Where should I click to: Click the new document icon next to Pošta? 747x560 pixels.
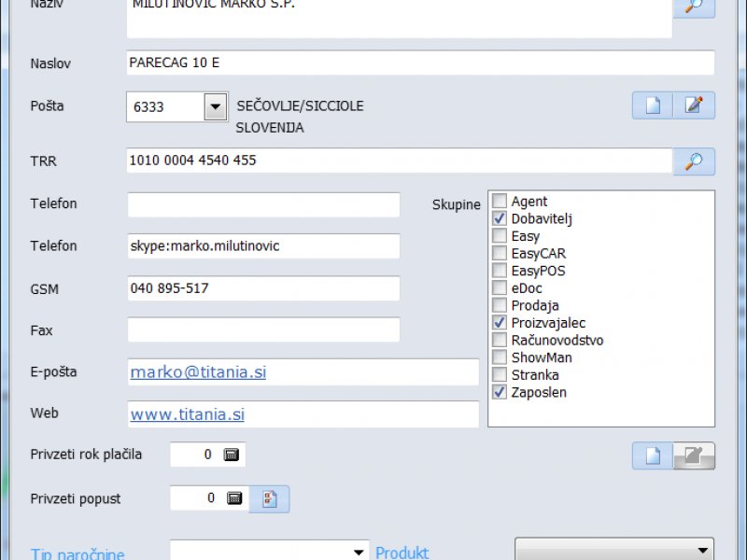click(x=653, y=105)
